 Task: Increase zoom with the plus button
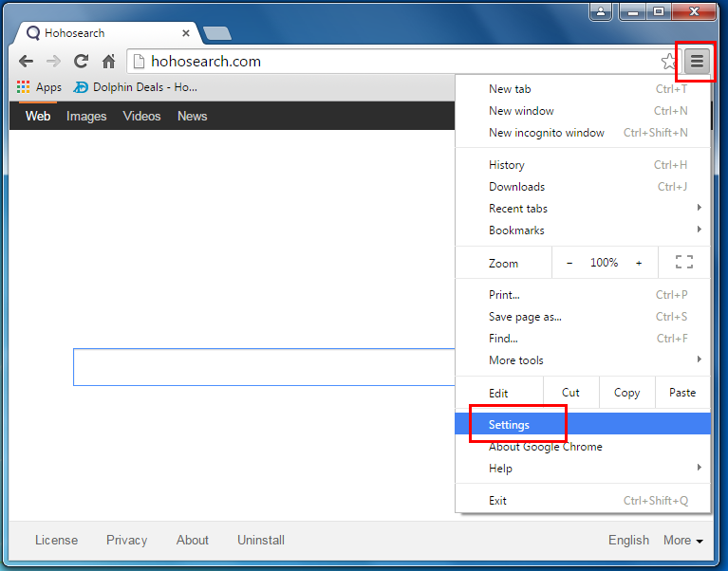click(639, 263)
